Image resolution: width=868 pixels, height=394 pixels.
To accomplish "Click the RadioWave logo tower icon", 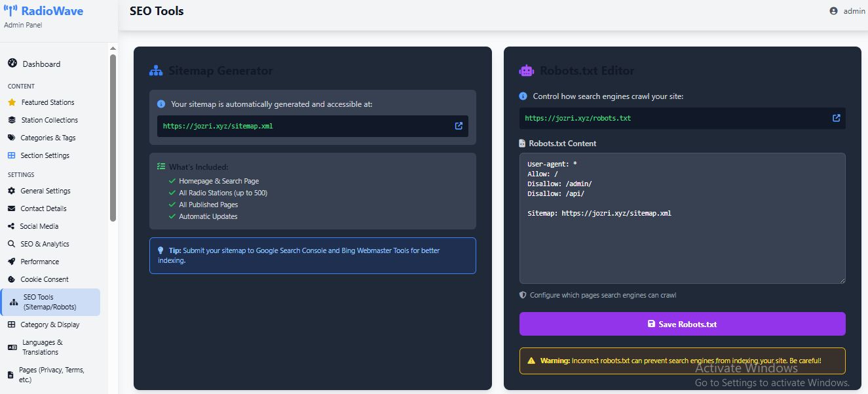I will 10,11.
